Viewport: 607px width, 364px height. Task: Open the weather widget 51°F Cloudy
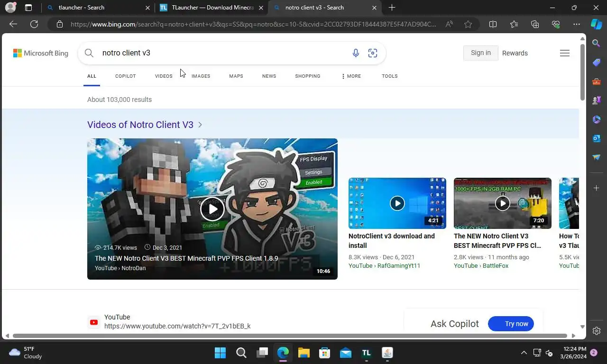click(x=26, y=353)
